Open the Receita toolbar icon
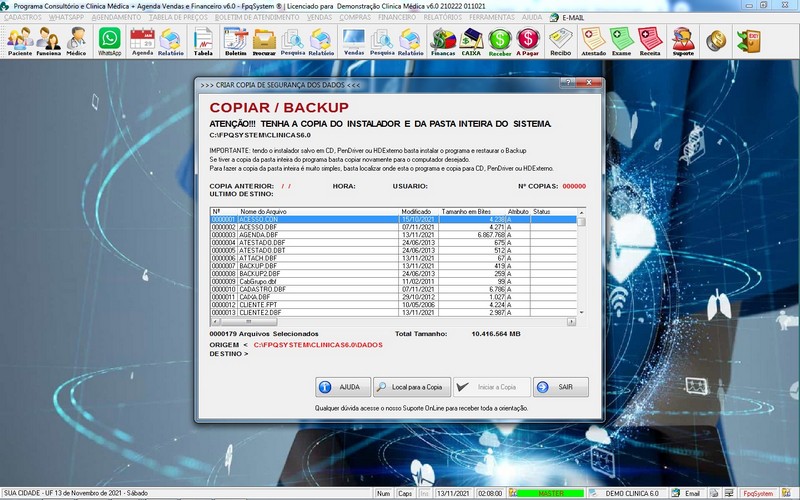The width and height of the screenshot is (800, 500). pyautogui.click(x=650, y=41)
